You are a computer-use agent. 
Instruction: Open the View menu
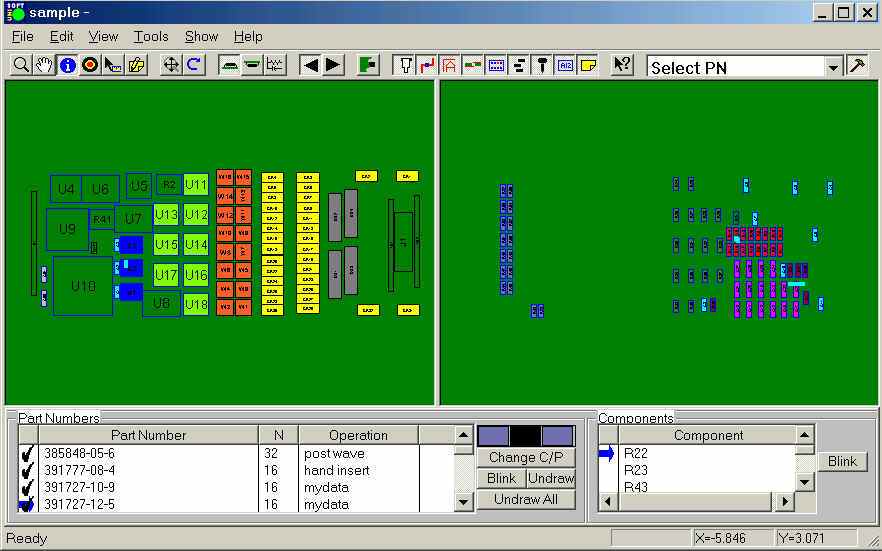(x=103, y=37)
